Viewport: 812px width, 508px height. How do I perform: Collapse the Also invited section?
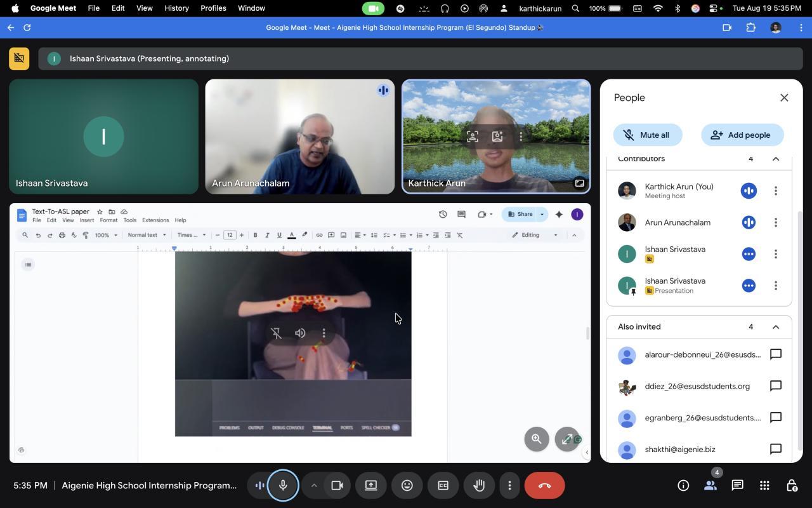775,327
